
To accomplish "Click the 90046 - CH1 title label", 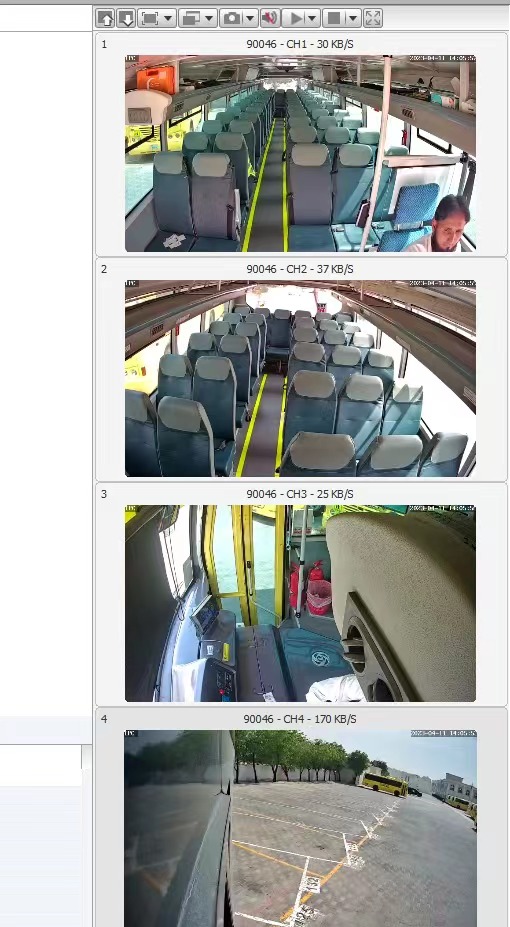I will coord(300,44).
